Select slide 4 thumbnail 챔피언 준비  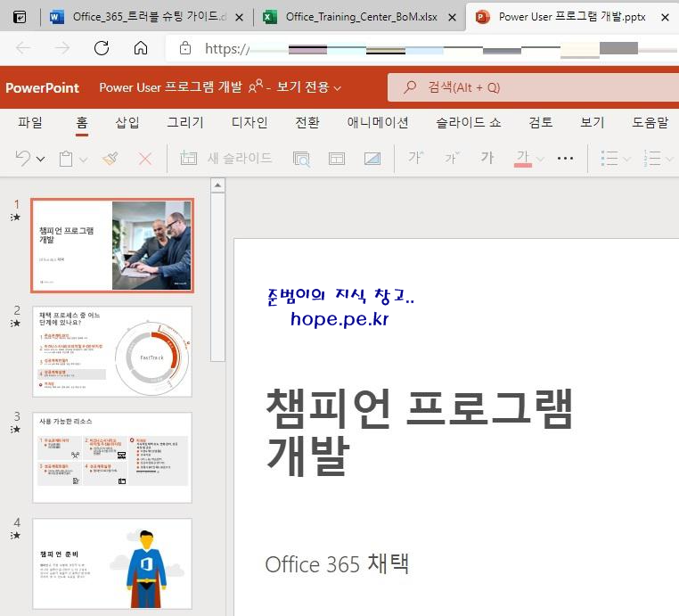[112, 563]
